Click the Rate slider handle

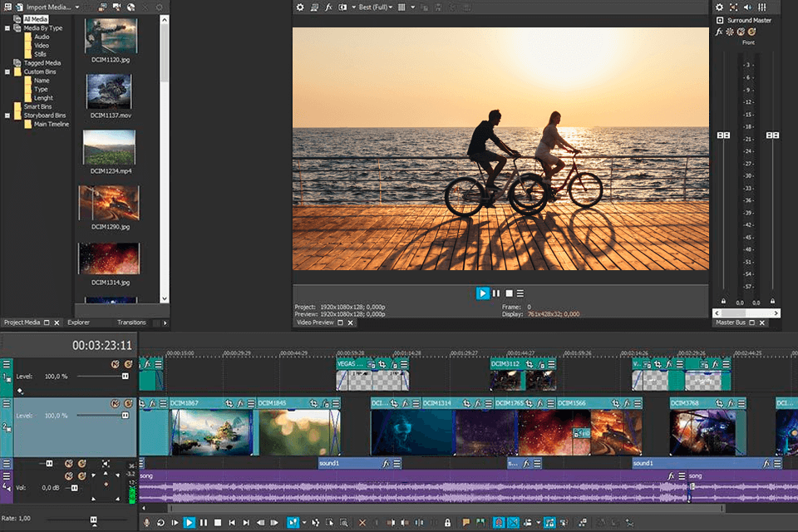93,519
